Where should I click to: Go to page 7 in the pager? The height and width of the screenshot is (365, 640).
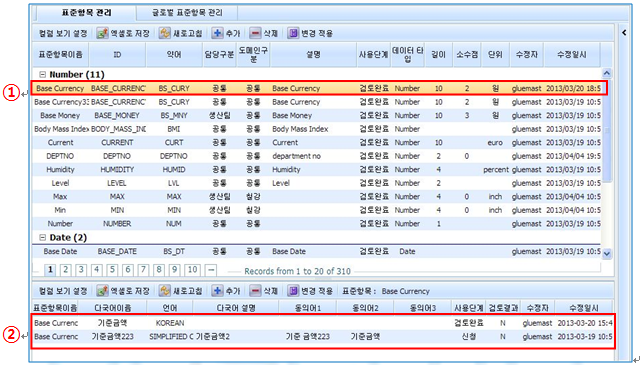click(143, 270)
